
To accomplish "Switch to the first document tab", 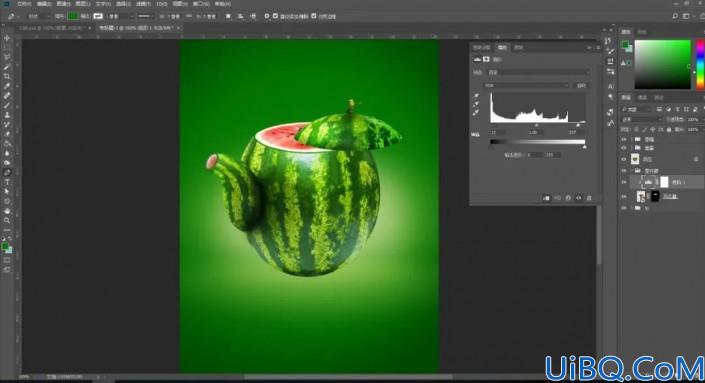I will point(54,28).
